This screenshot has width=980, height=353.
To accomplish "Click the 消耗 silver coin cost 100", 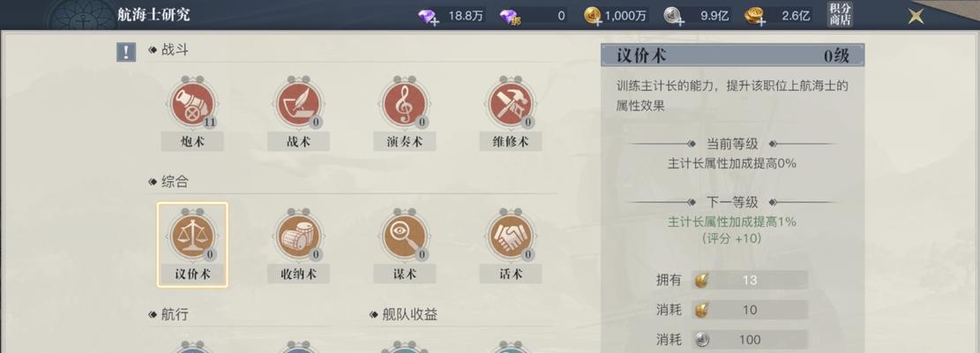I will click(750, 339).
